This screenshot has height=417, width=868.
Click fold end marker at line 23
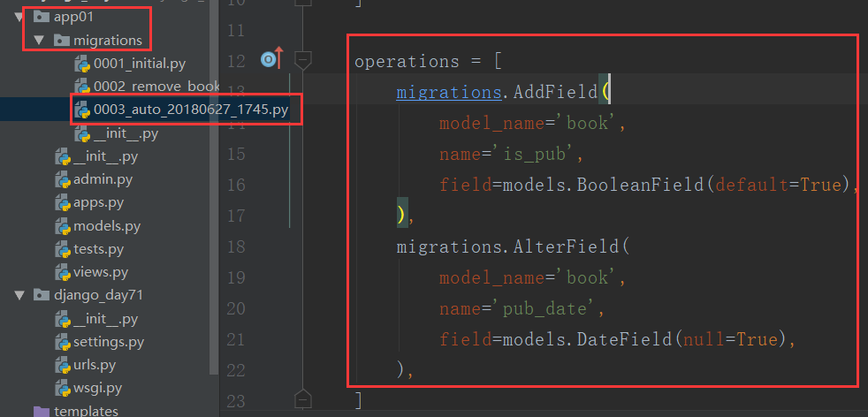302,398
